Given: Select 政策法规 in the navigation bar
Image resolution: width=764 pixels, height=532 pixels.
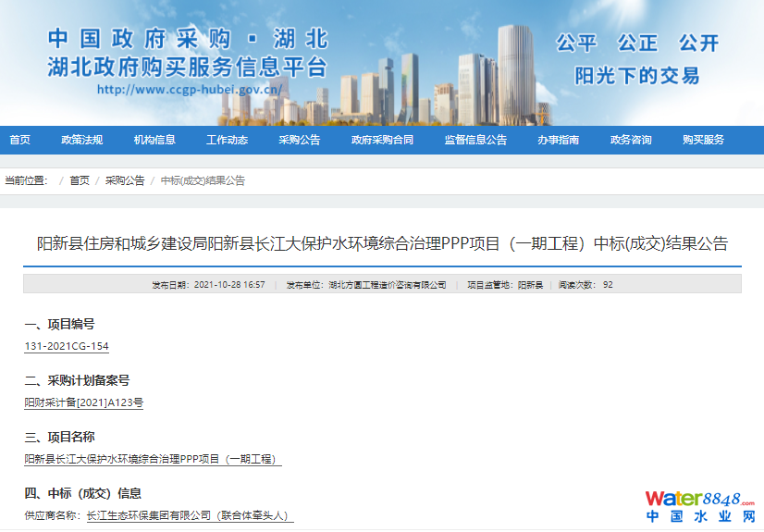Looking at the screenshot, I should [x=82, y=140].
